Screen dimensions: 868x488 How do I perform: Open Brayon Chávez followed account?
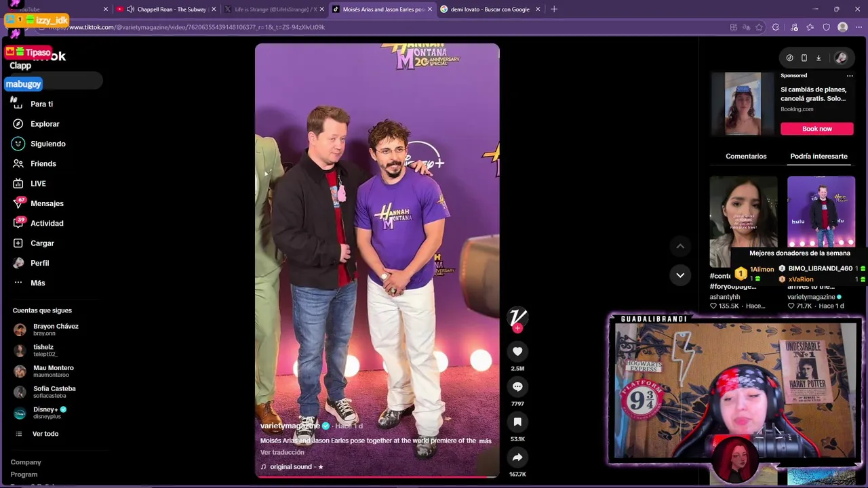46,329
